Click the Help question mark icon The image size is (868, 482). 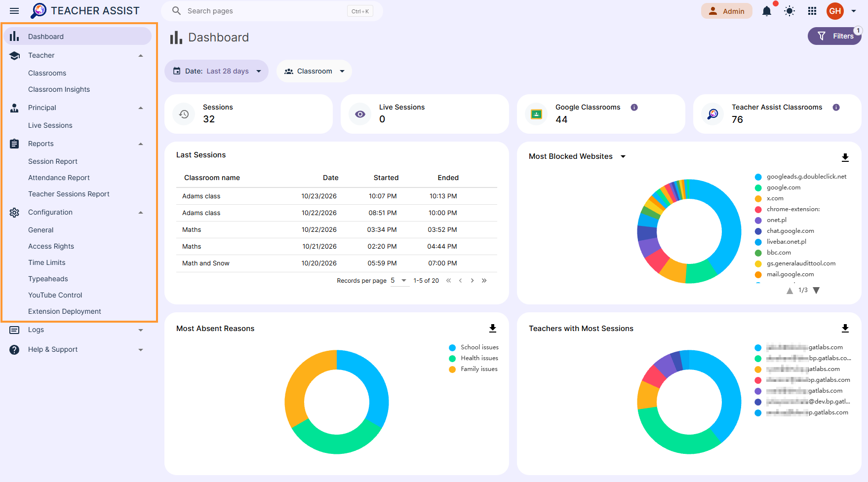14,350
